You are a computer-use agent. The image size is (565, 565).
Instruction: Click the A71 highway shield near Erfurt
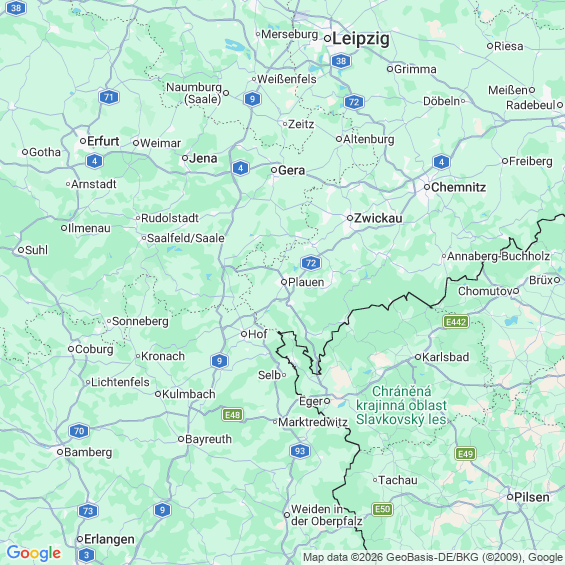(109, 97)
